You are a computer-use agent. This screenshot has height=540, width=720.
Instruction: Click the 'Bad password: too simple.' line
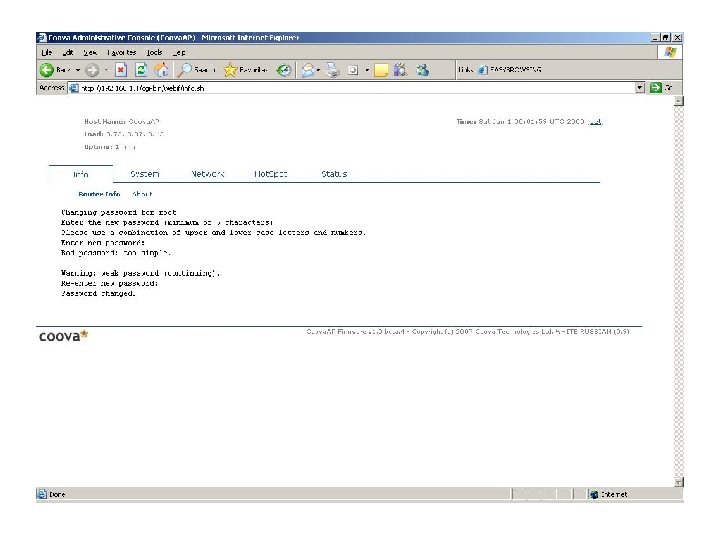[x=116, y=253]
